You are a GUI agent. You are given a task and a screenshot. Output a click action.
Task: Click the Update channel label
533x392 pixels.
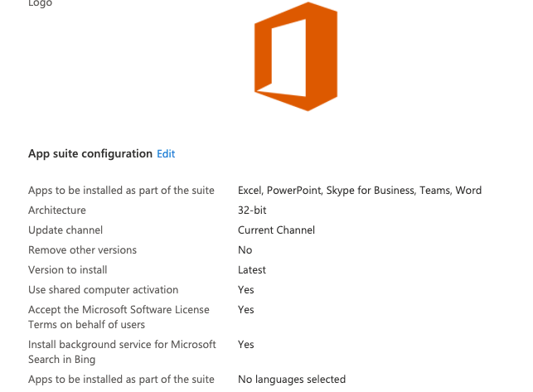click(x=65, y=230)
